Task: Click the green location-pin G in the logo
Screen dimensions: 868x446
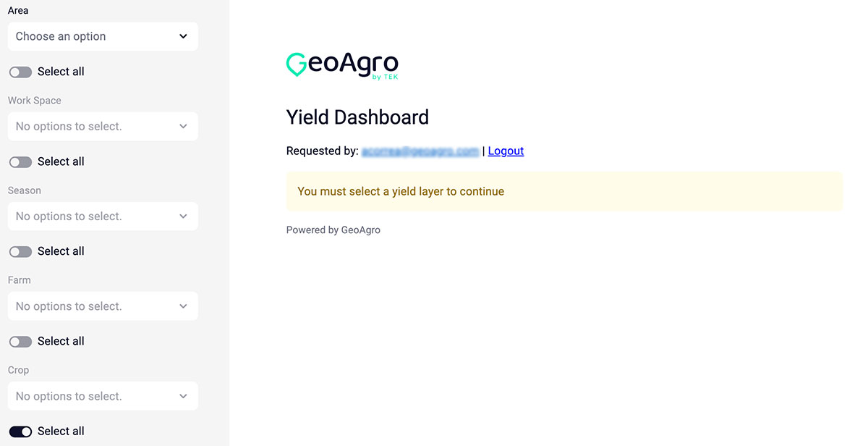Action: pos(294,64)
